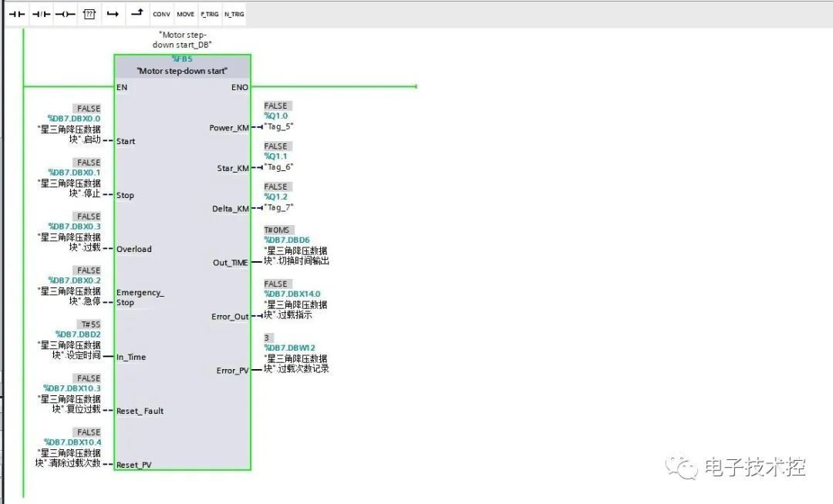Viewport: 833px width, 504px height.
Task: Select the Start input parameter
Action: (126, 141)
